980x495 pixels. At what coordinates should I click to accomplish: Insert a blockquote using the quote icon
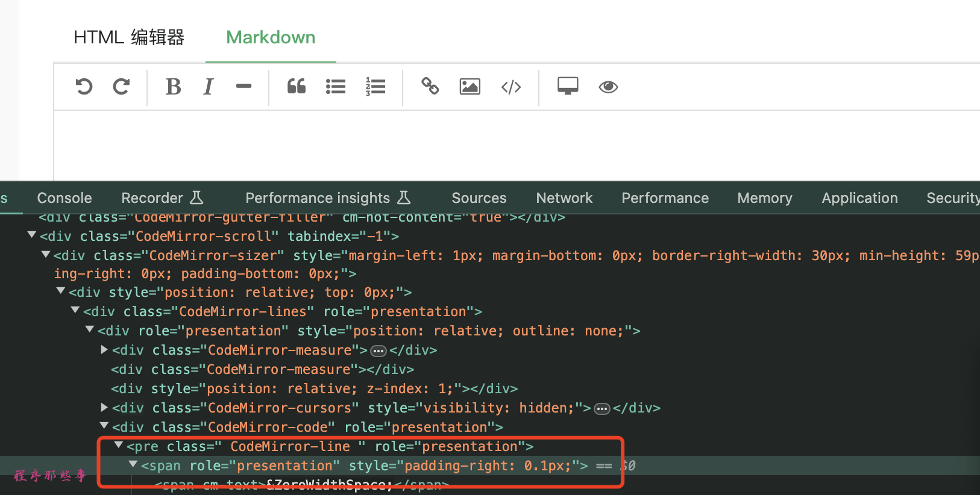click(x=296, y=87)
